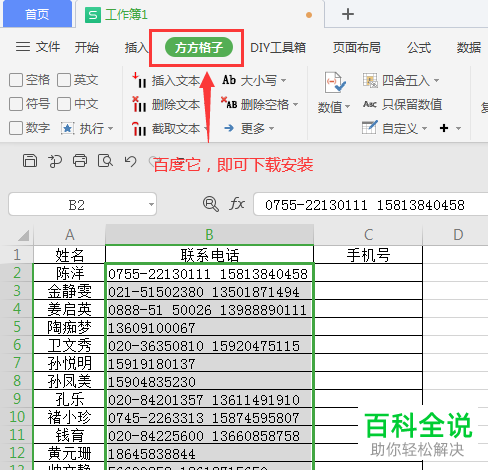
Task: Select the 手机号 header cell
Action: [x=368, y=255]
